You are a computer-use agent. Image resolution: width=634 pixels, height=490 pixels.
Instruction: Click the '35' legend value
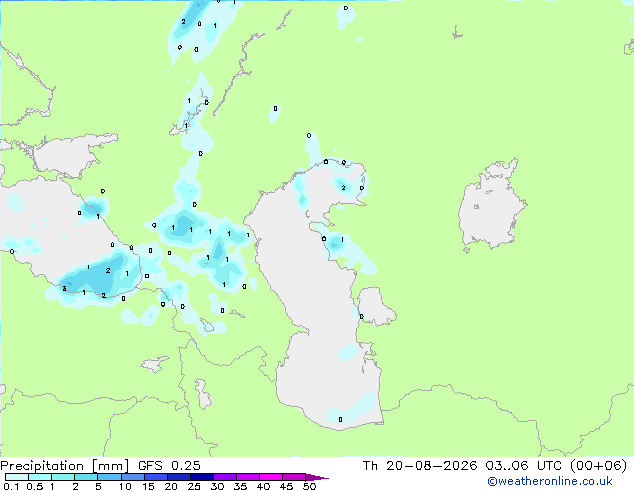tap(240, 486)
